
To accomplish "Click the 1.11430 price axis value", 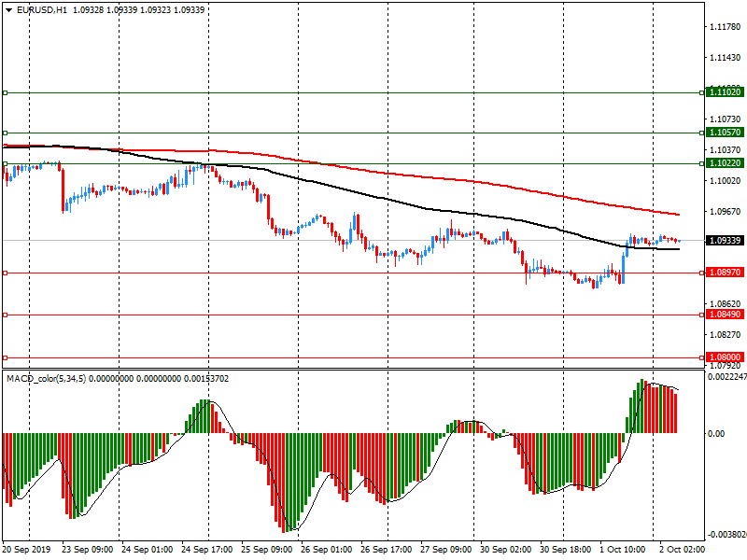I will 726,58.
